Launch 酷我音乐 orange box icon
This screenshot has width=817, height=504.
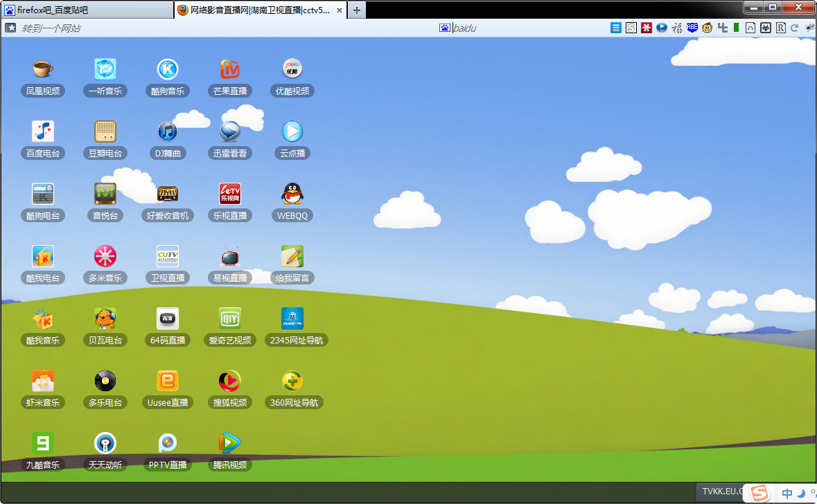43,318
